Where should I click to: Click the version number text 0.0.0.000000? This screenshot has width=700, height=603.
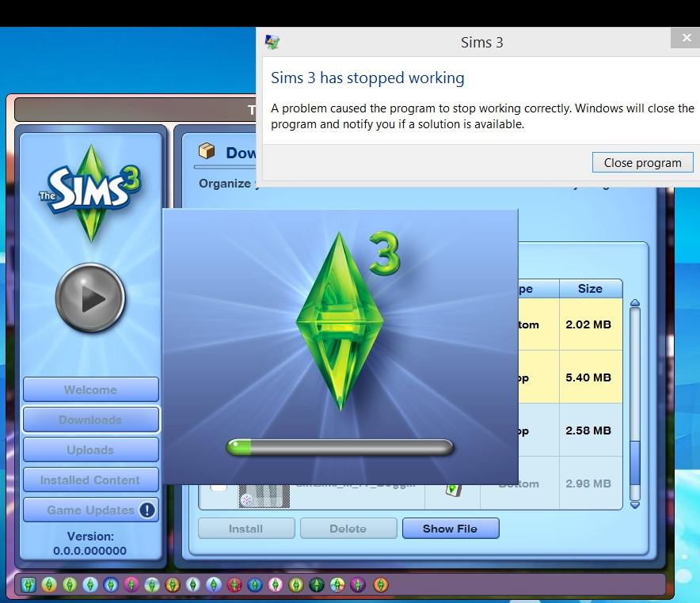90,551
